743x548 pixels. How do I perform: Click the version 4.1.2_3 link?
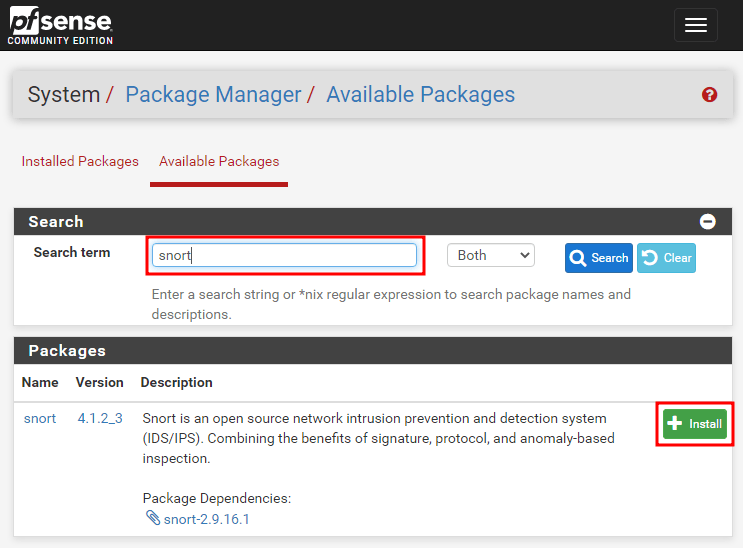point(100,418)
